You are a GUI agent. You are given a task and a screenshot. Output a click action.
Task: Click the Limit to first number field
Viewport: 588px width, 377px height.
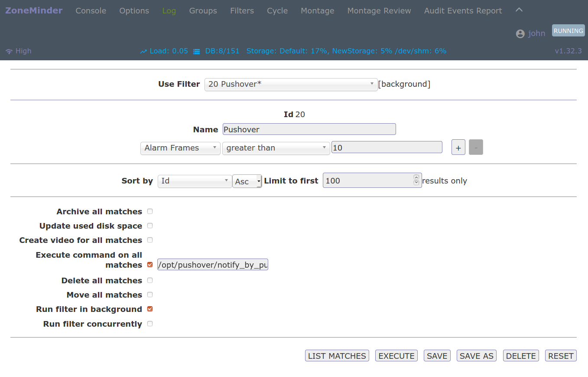pyautogui.click(x=372, y=180)
